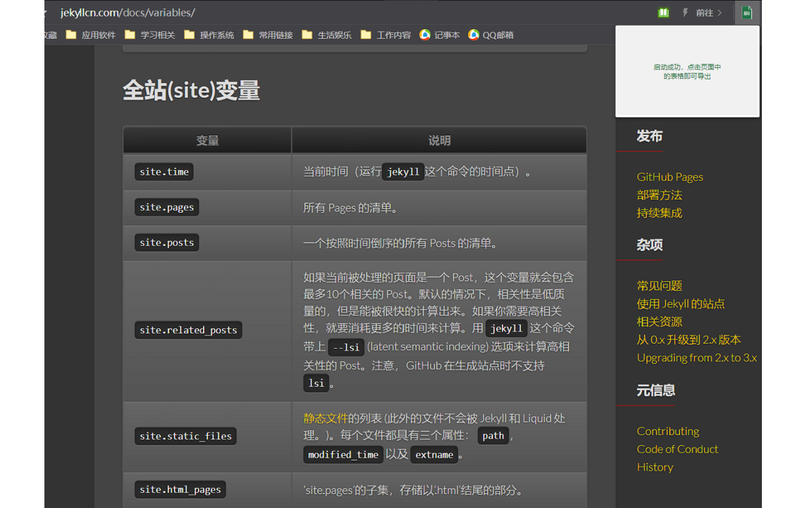Open the GitHub Pages sidebar link
The image size is (812, 508).
(670, 177)
